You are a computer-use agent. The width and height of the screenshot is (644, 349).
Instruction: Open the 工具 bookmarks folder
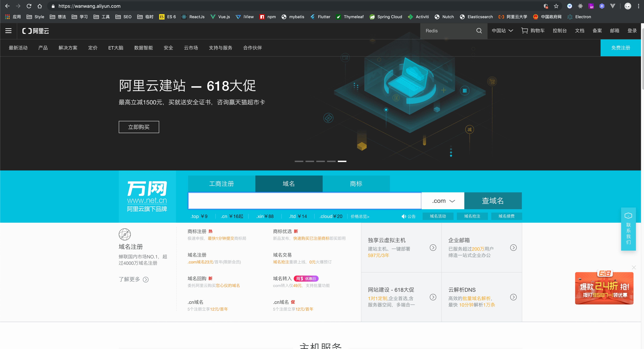click(x=101, y=17)
